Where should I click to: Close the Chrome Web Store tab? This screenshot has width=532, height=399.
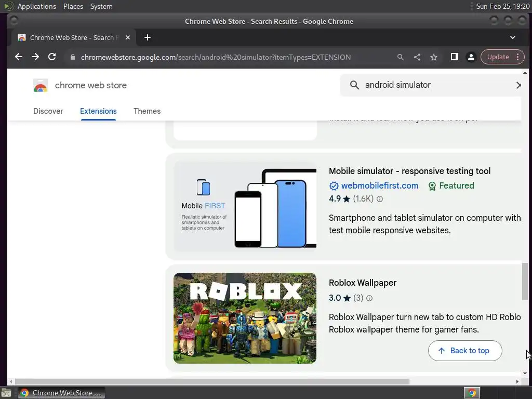(128, 37)
